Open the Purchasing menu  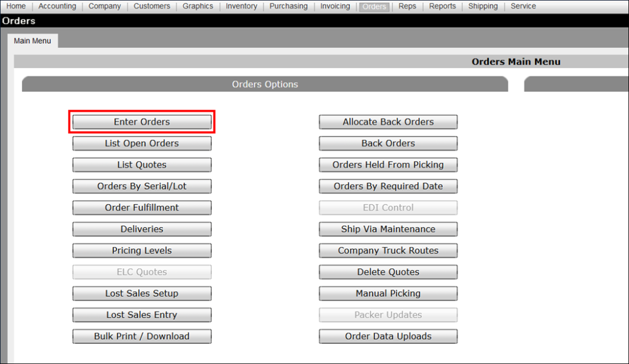(x=288, y=6)
